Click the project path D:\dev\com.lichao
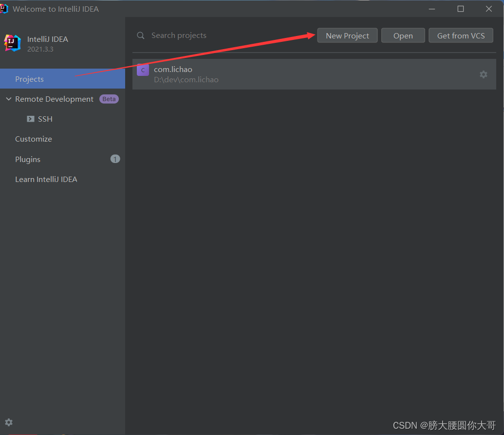 [x=186, y=80]
